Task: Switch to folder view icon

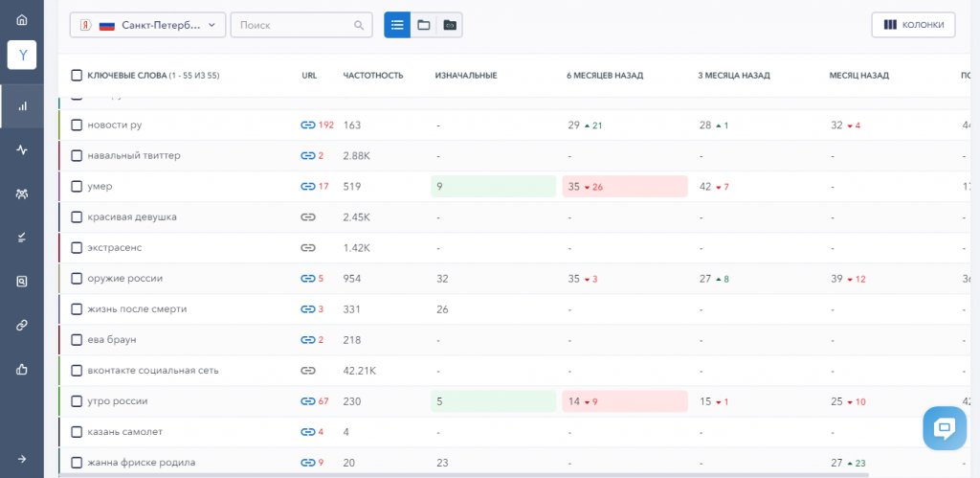Action: [423, 25]
